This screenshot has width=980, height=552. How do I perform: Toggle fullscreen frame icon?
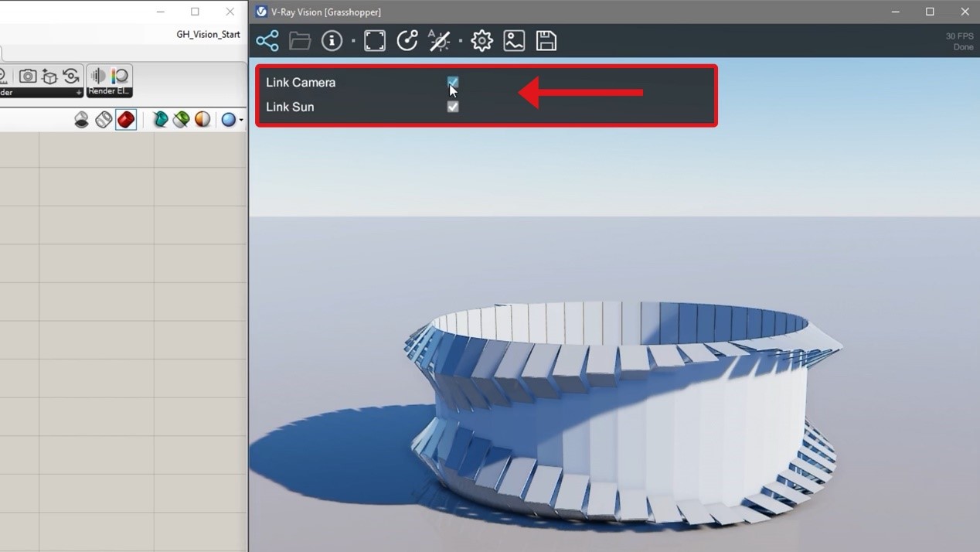(375, 41)
